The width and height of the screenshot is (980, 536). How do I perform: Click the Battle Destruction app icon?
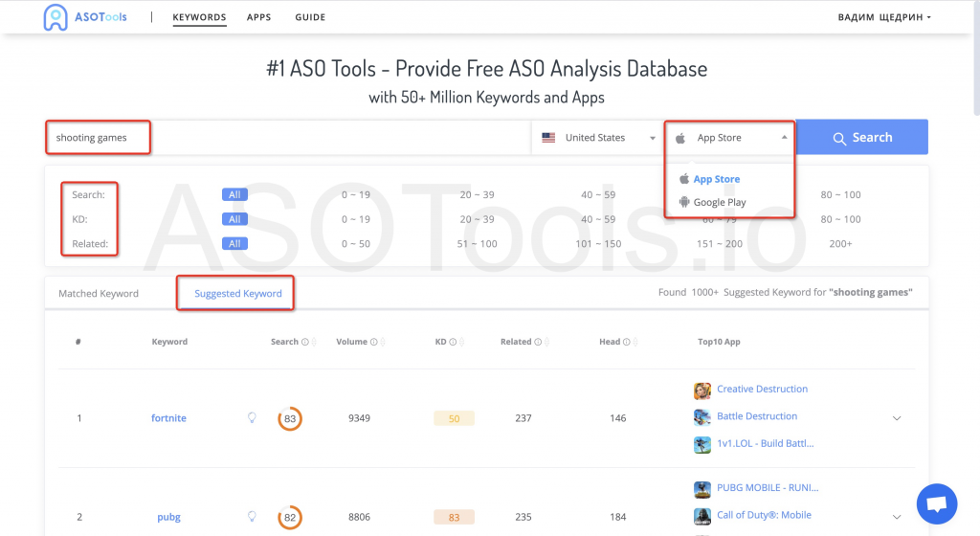point(702,416)
